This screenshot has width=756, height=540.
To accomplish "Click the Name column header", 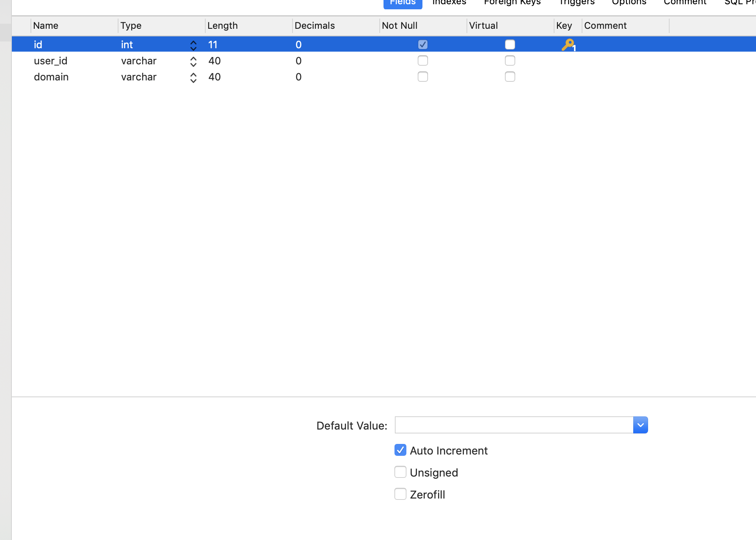I will (74, 26).
